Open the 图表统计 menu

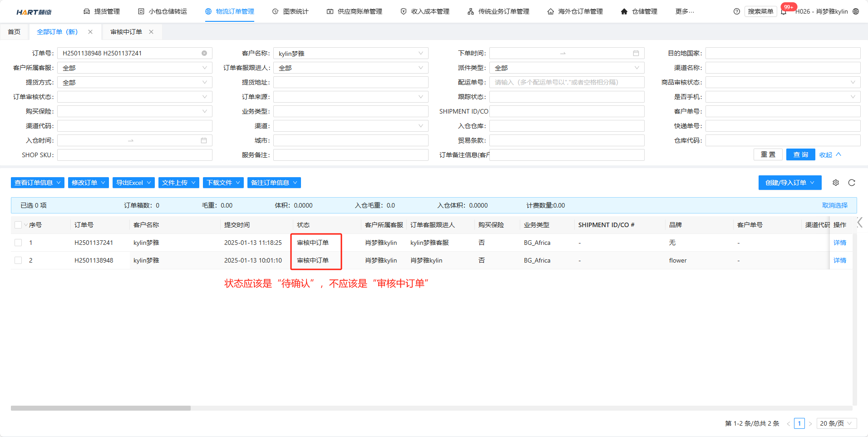pos(291,11)
